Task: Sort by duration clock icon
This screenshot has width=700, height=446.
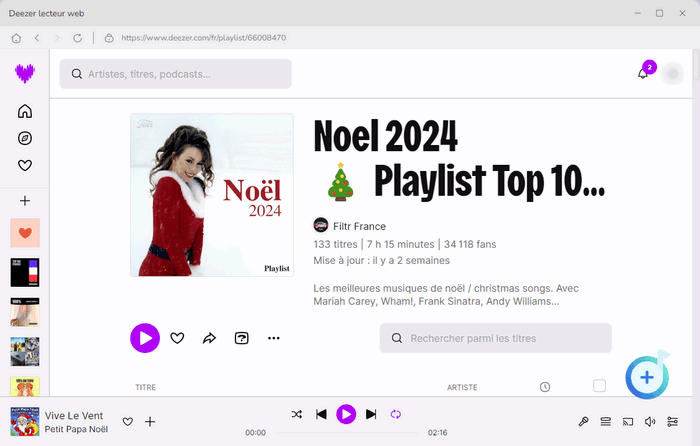Action: [545, 387]
